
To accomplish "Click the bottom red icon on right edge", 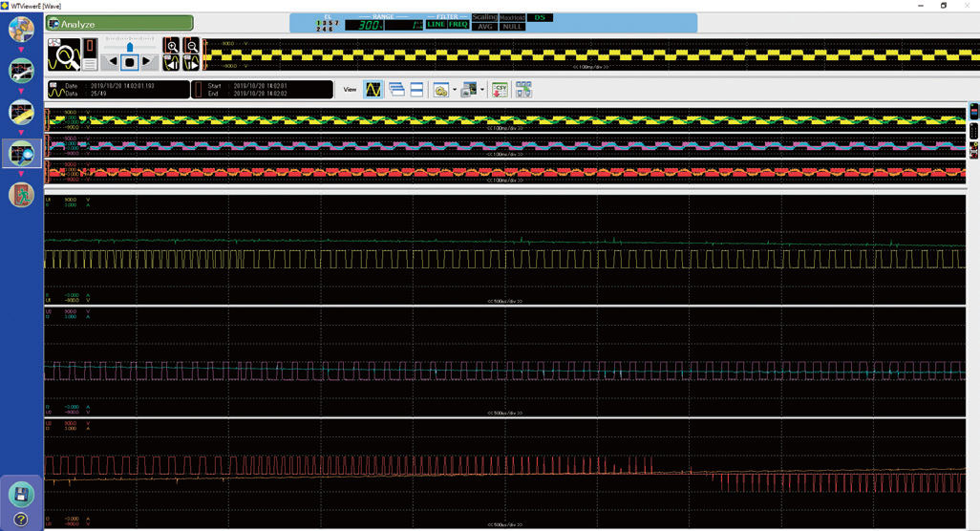I will point(973,151).
